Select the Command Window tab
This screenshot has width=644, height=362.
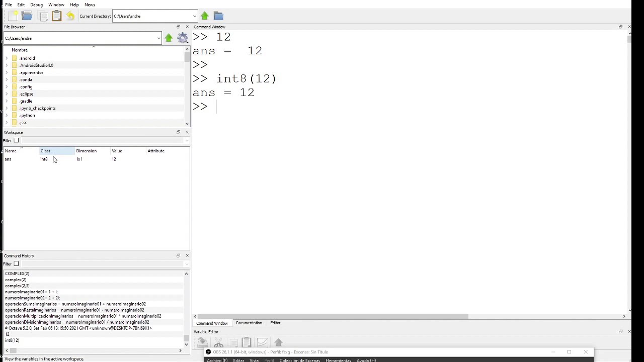pos(212,323)
